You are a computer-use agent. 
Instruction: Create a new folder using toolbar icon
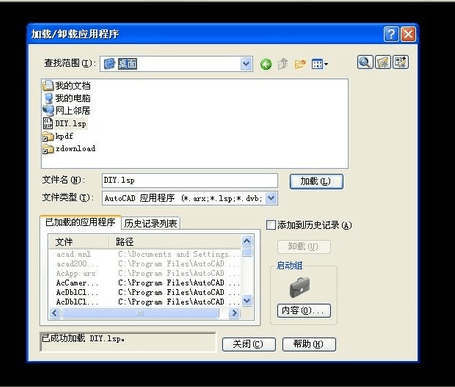point(300,64)
